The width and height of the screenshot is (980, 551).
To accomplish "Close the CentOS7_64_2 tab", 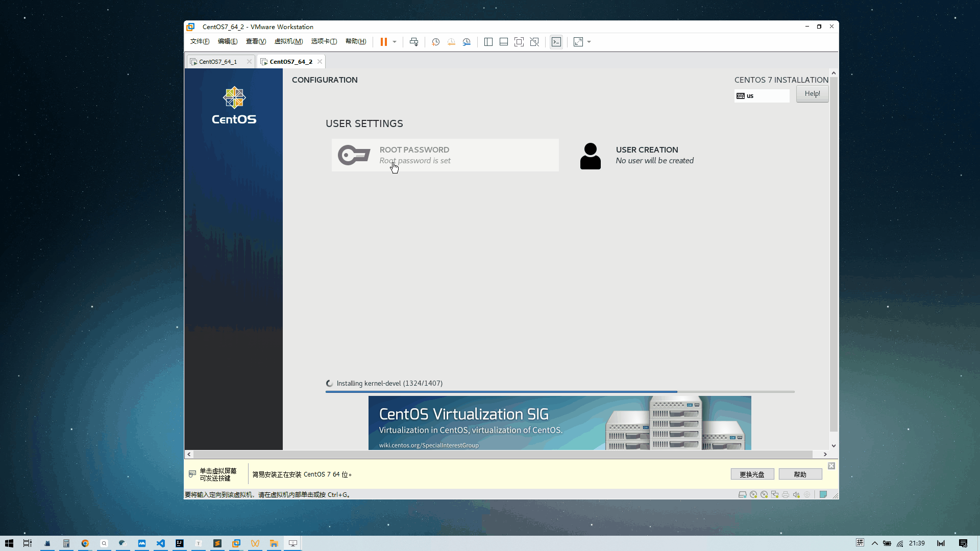I will coord(320,62).
